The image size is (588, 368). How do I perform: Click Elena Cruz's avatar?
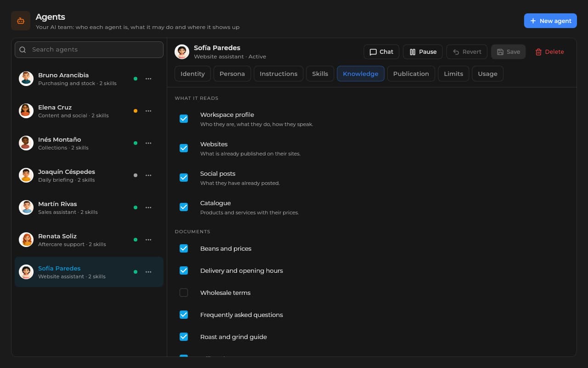pyautogui.click(x=26, y=111)
